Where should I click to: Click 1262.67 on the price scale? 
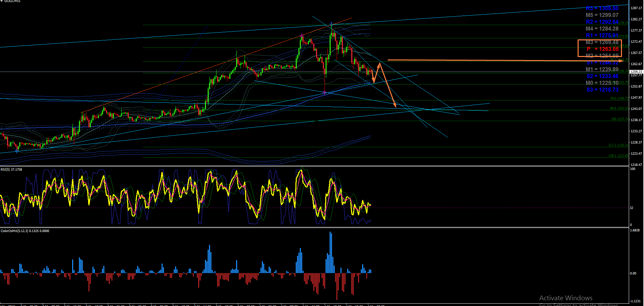click(637, 64)
